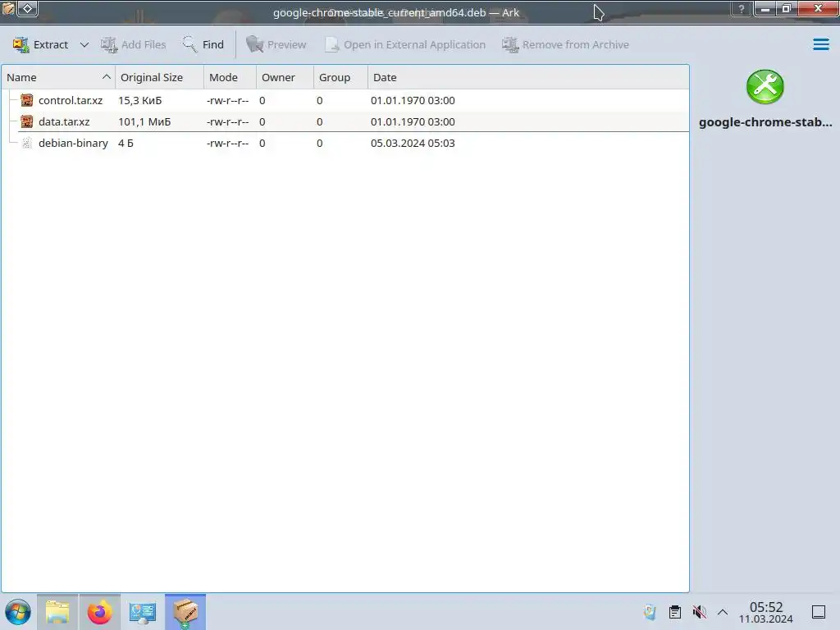
Task: Expand the hidden tray icons arrow
Action: pos(722,612)
